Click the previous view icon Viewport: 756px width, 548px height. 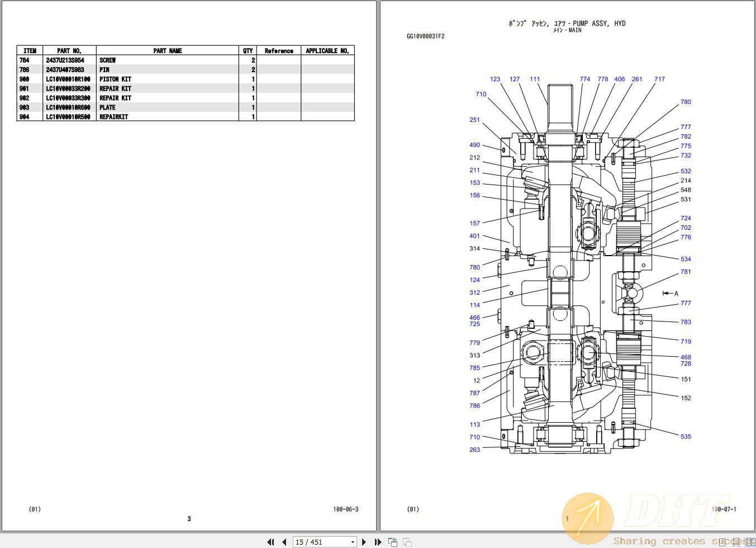point(392,542)
